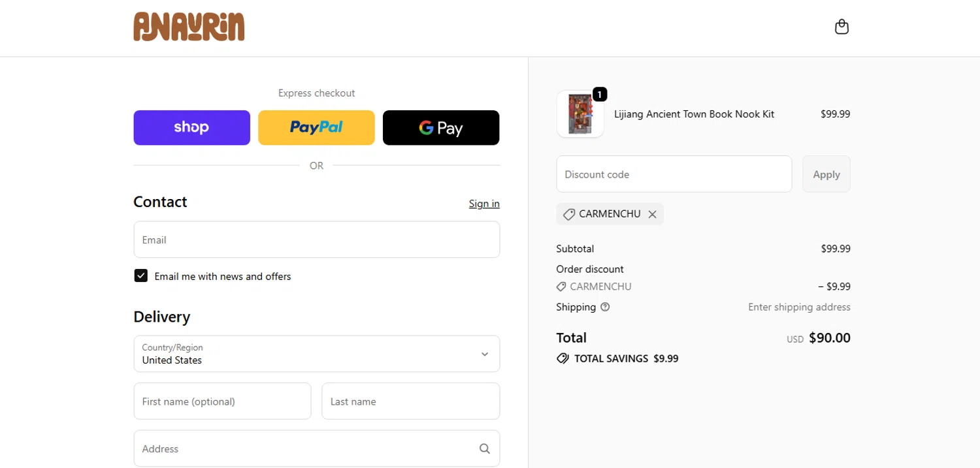This screenshot has width=980, height=468.
Task: Pay with PayPal express button
Action: point(316,127)
